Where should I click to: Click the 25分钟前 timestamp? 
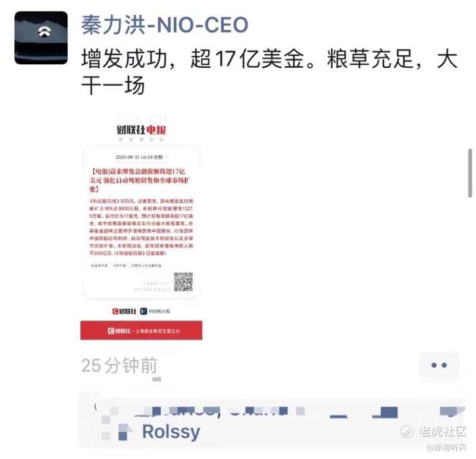coord(120,366)
